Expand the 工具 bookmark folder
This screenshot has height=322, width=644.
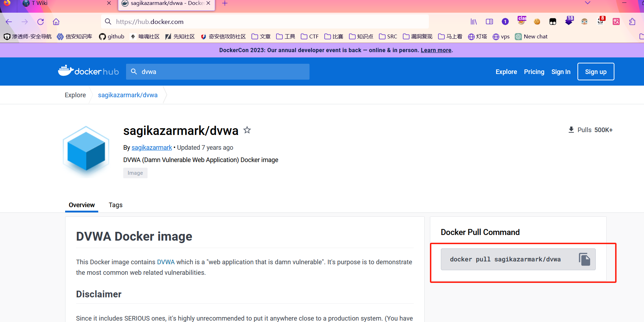click(286, 37)
